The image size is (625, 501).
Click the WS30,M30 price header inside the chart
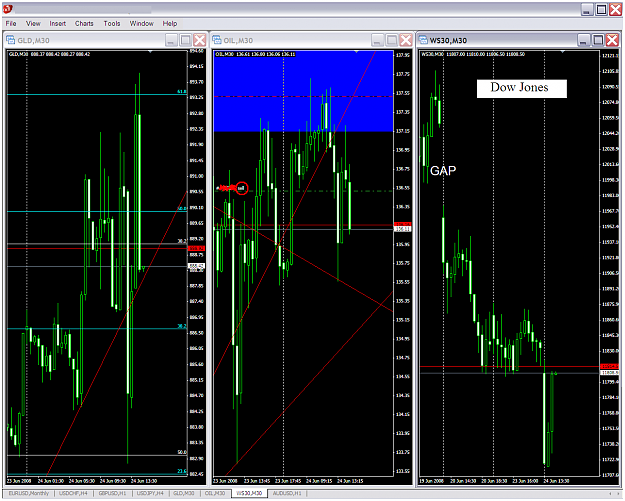coord(473,54)
